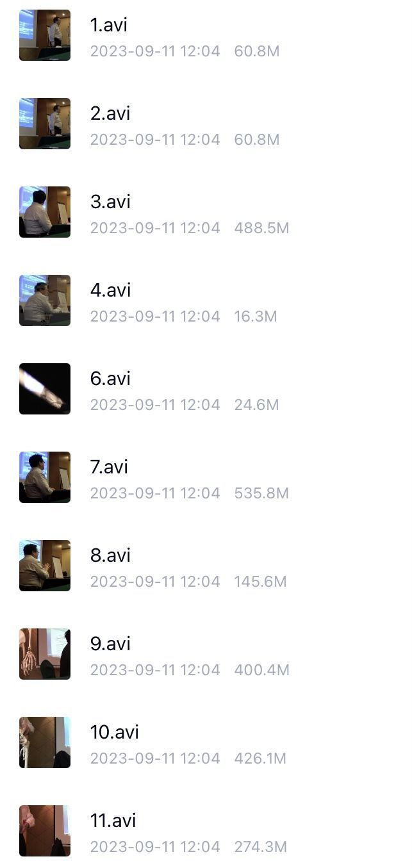Open 3.avi by its file name
Viewport: 412px width, 868px height.
110,202
